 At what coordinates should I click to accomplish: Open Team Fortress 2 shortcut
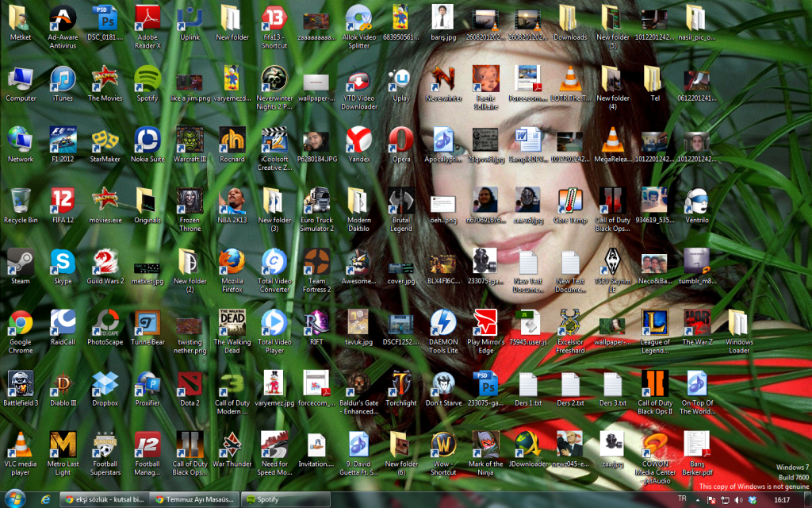(x=316, y=262)
